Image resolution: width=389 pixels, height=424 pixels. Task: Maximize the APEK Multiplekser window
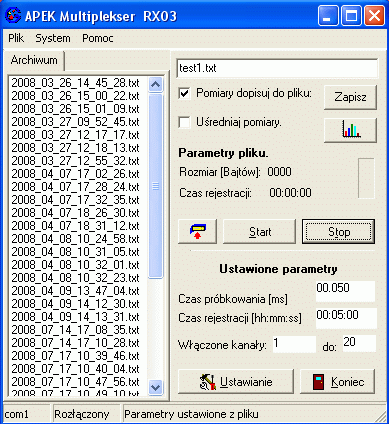351,16
